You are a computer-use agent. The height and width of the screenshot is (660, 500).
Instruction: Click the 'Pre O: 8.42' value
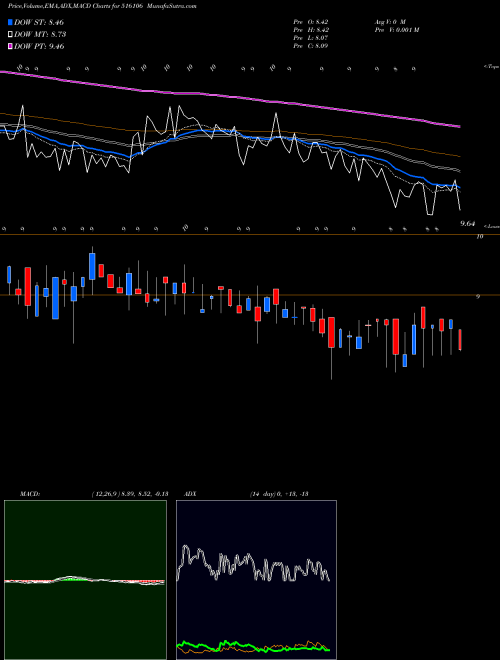311,21
